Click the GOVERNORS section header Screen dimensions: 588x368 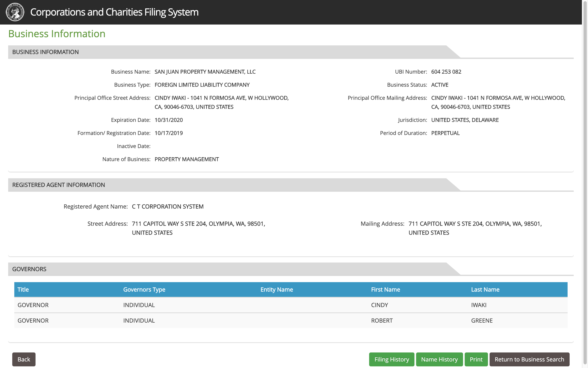pyautogui.click(x=29, y=269)
